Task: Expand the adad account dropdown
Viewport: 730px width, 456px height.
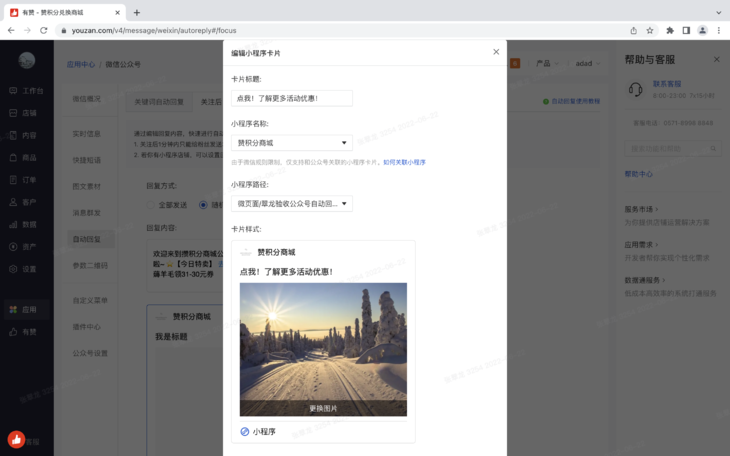Action: coord(589,64)
